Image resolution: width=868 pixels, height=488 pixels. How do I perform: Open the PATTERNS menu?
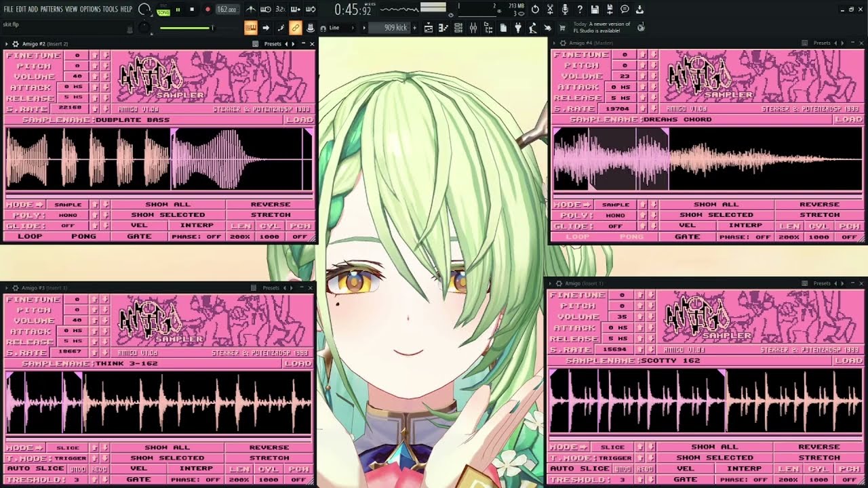coord(52,9)
